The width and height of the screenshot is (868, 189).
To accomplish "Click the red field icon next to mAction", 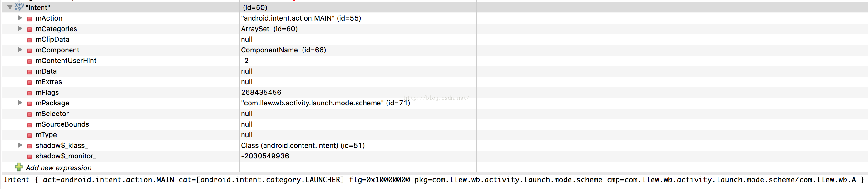I will 30,19.
